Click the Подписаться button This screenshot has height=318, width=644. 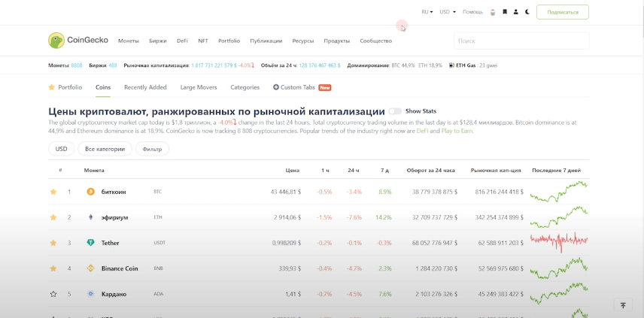(563, 12)
